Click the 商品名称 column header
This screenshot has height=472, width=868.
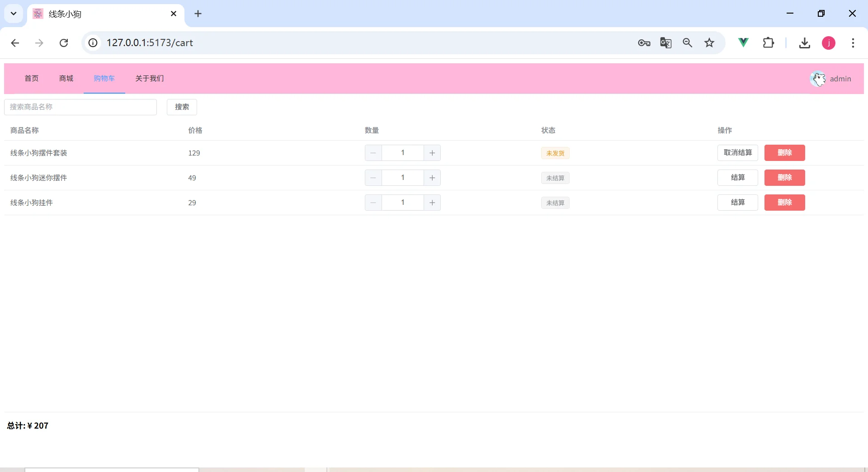pos(24,130)
